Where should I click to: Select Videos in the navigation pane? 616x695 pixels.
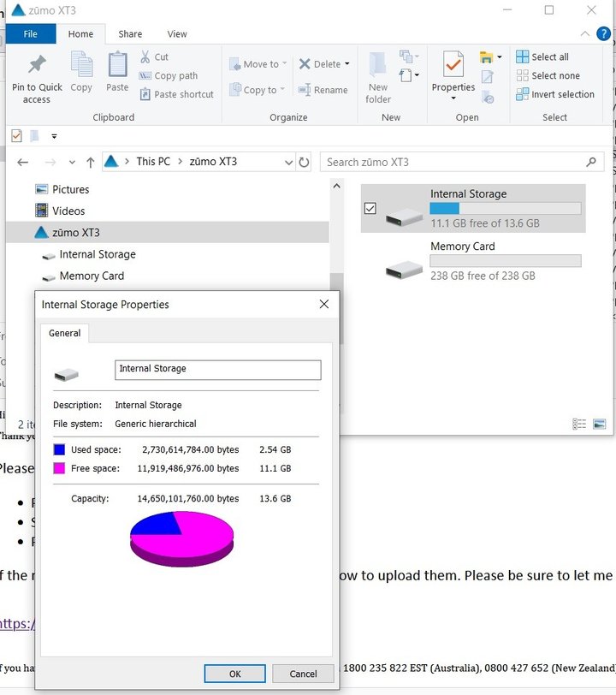tap(60, 211)
